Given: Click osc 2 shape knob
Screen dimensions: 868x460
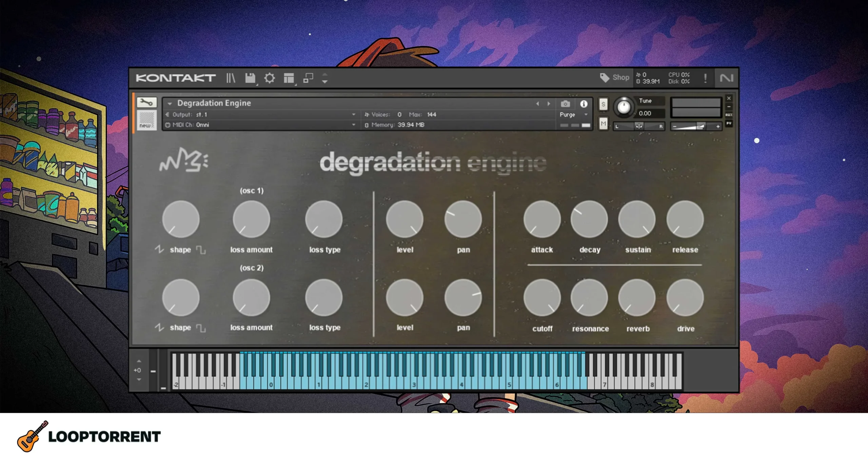Looking at the screenshot, I should [181, 298].
